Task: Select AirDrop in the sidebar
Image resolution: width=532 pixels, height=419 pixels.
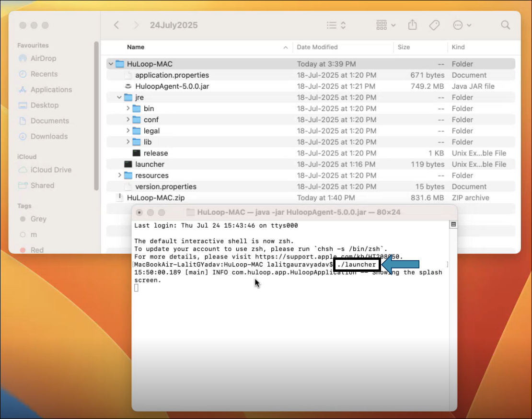Action: 43,58
